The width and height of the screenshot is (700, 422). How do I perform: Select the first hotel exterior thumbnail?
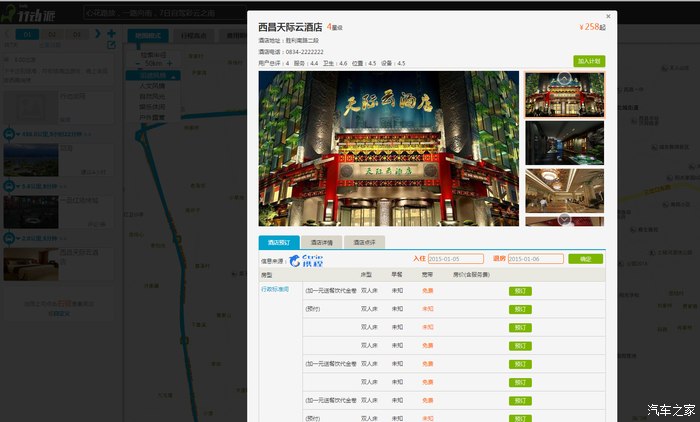[564, 94]
